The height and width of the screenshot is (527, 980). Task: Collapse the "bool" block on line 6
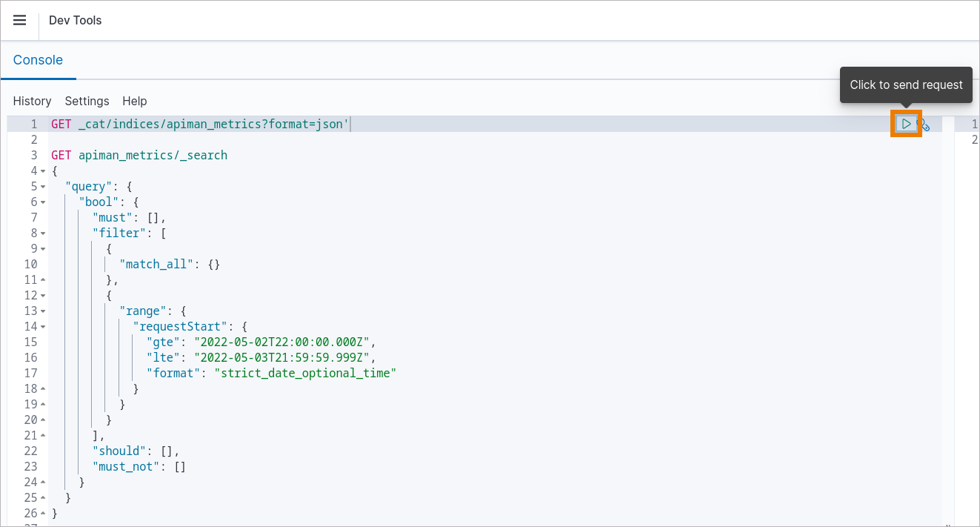pos(43,202)
